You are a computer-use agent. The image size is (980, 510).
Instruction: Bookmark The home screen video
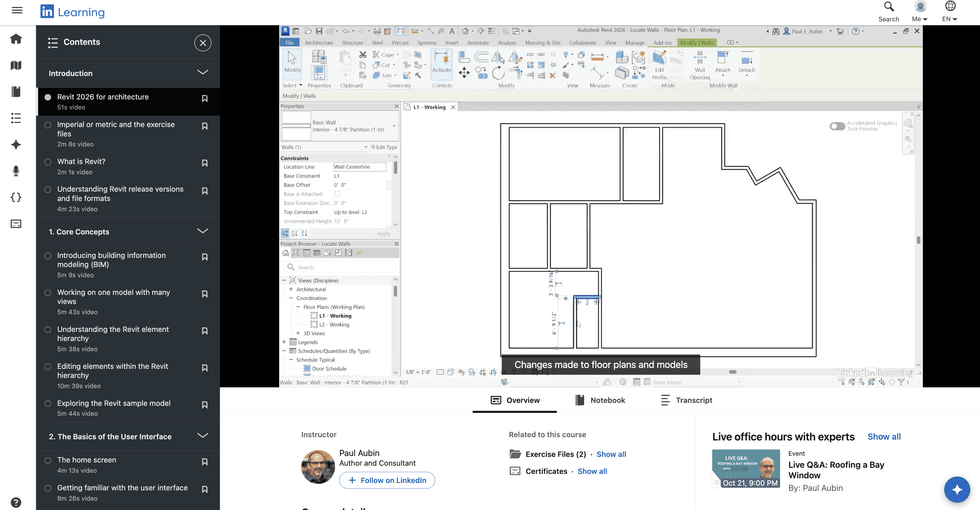(205, 462)
